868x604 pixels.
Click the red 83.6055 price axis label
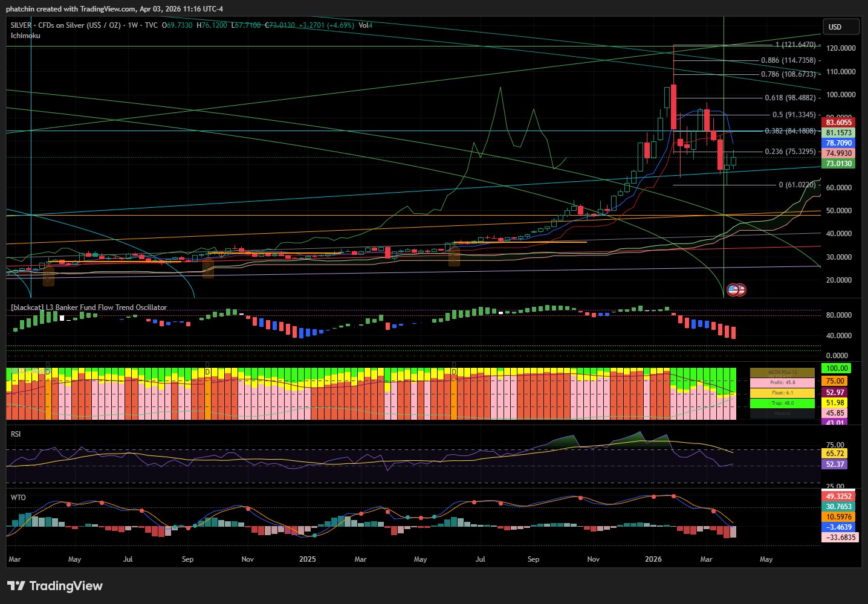tap(838, 123)
